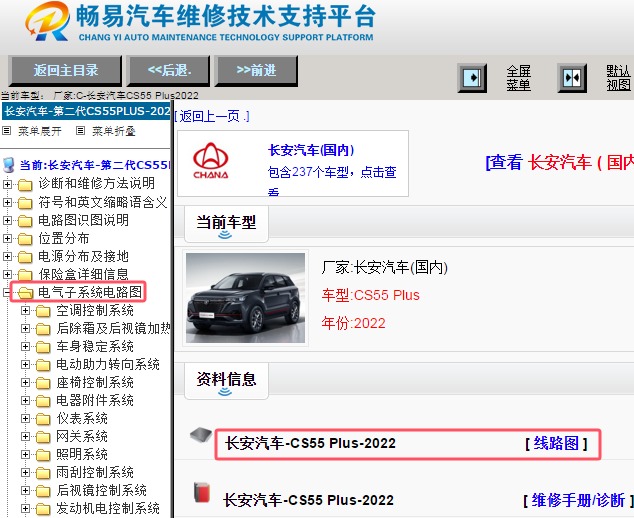Click the 返回主目录 button
The image size is (634, 518).
coord(65,71)
